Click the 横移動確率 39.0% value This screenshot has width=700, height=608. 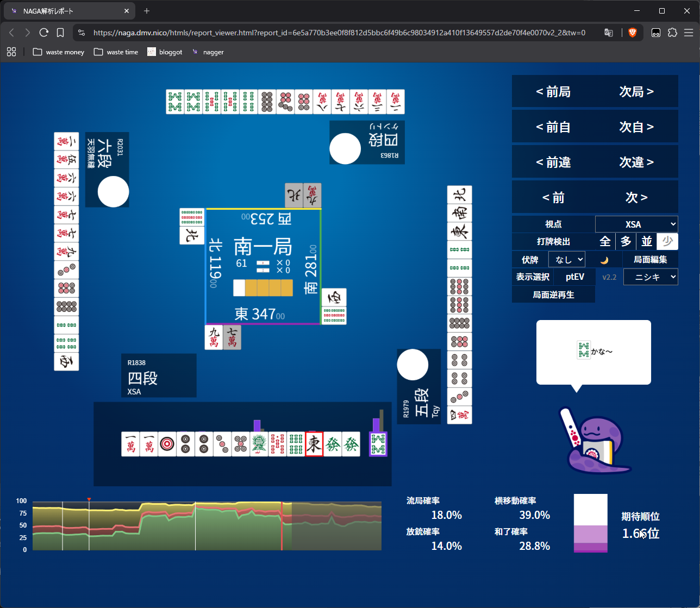pyautogui.click(x=534, y=515)
